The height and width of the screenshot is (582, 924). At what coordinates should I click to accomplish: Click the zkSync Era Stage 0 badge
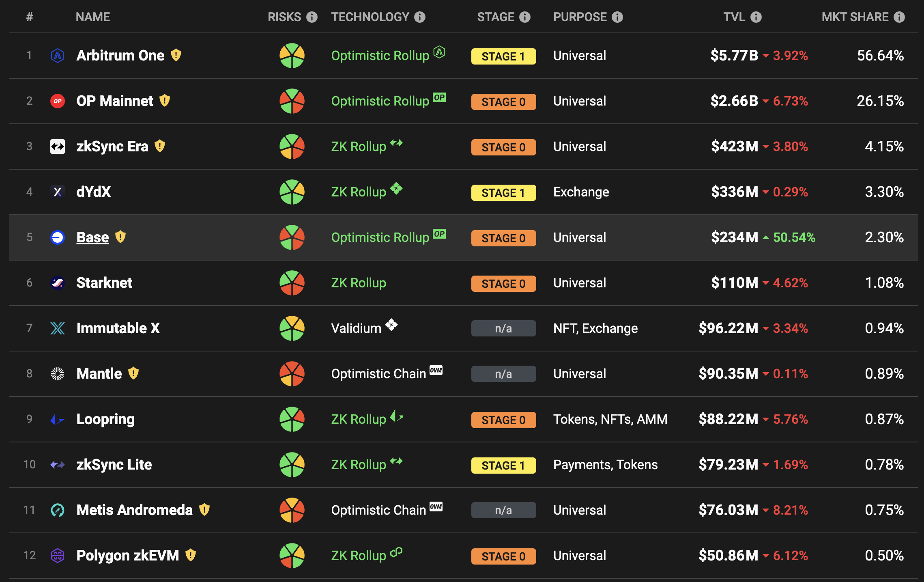[503, 147]
